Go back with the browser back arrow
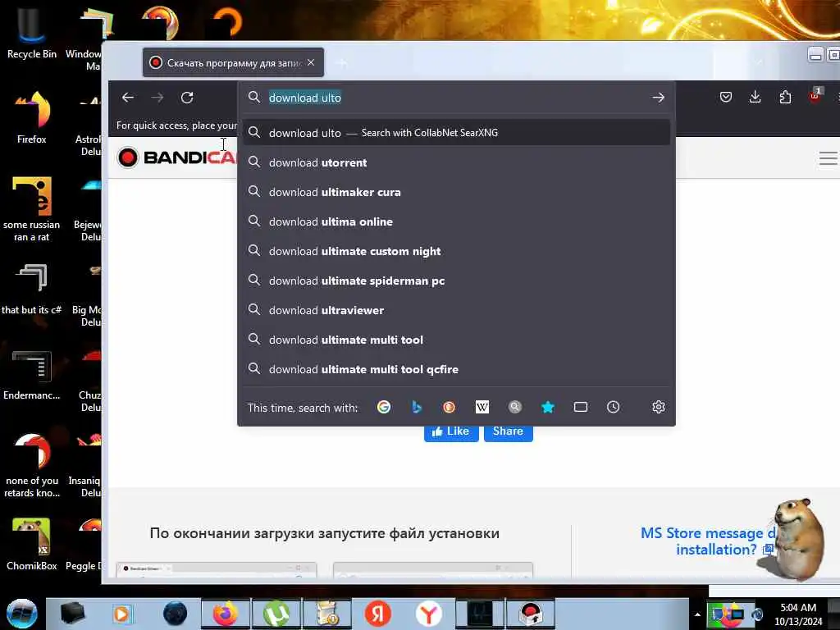 coord(127,98)
